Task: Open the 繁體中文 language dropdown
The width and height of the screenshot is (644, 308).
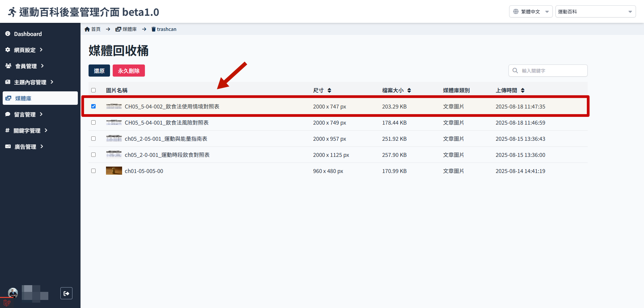Action: point(531,11)
